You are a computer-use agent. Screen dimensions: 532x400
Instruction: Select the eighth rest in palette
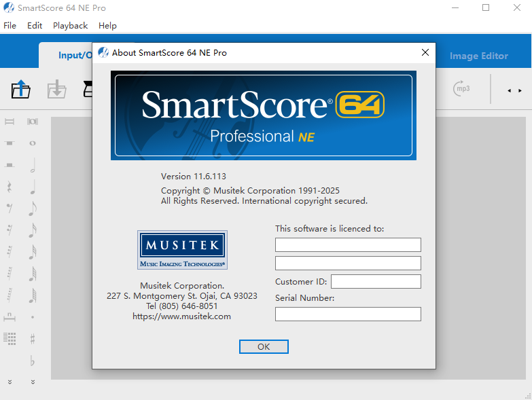pos(10,208)
